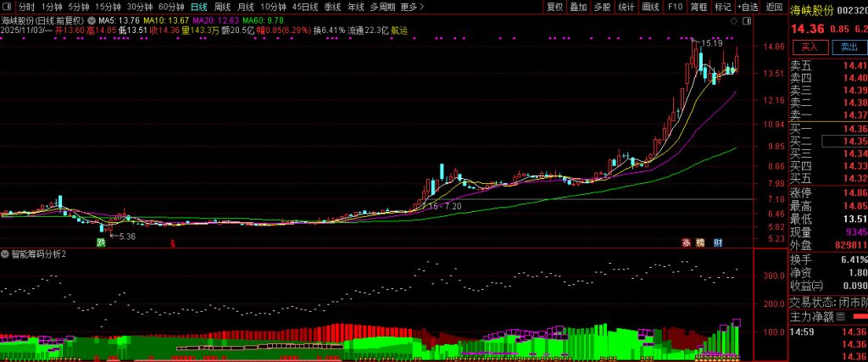Click the 海峡股份(日线 前复权) chart title
This screenshot has height=362, width=868.
[x=42, y=21]
